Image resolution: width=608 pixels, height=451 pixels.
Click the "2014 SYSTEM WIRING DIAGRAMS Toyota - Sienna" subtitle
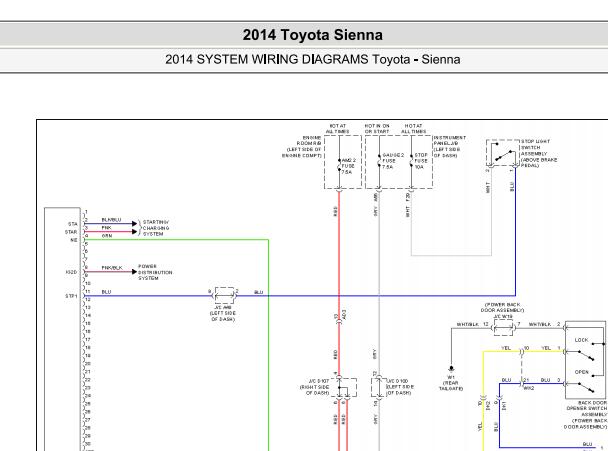(313, 59)
